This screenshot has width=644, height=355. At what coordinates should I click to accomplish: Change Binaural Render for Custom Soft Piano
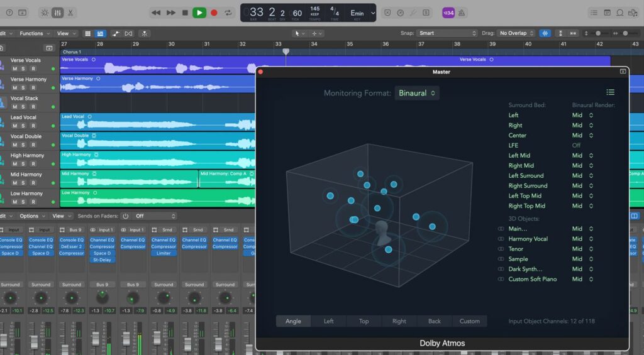pyautogui.click(x=582, y=279)
